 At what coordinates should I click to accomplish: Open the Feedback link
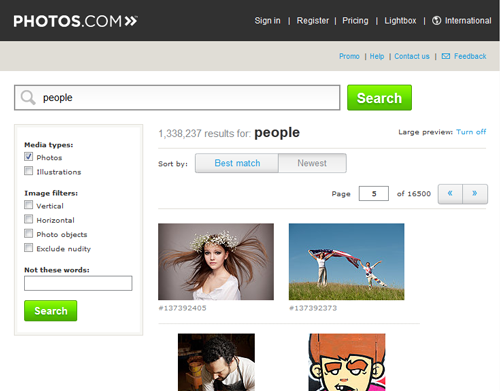(470, 56)
